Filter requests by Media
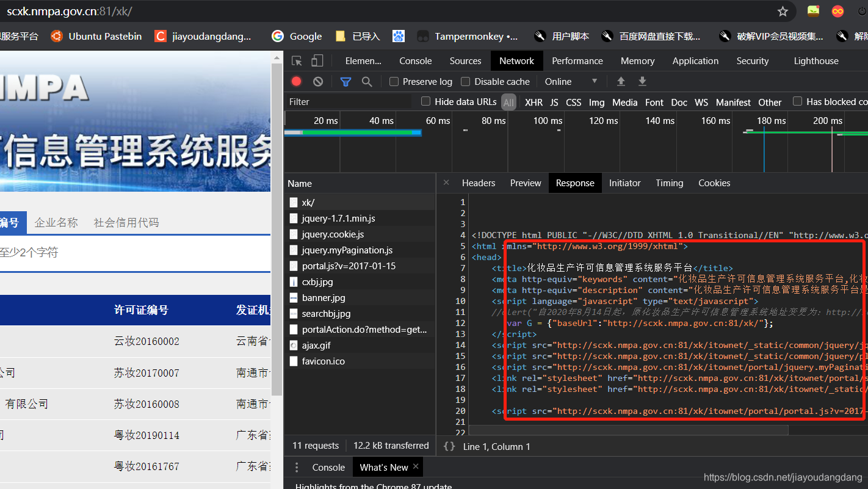The image size is (868, 489). [624, 103]
